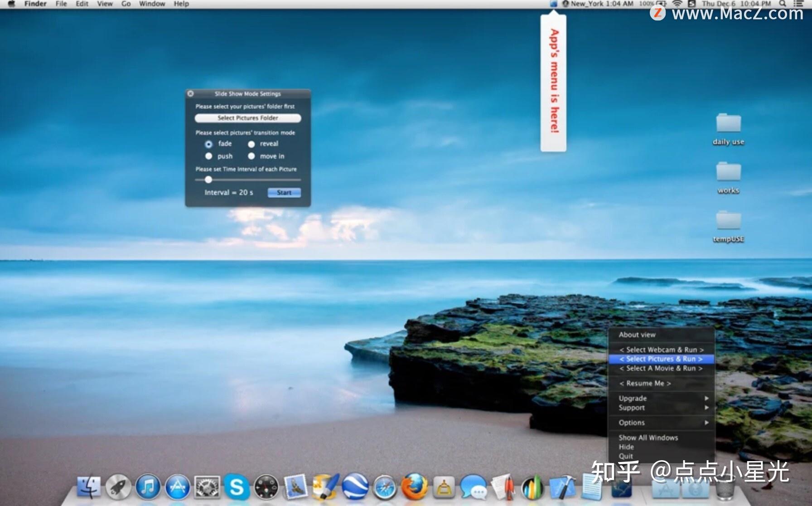
Task: Launch iTunes from the dock
Action: [x=148, y=487]
